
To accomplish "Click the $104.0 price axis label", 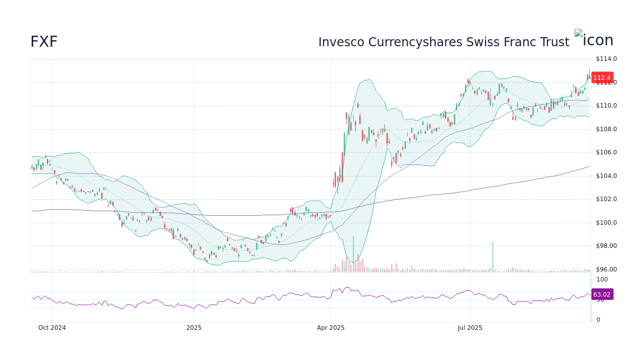I will [x=606, y=176].
